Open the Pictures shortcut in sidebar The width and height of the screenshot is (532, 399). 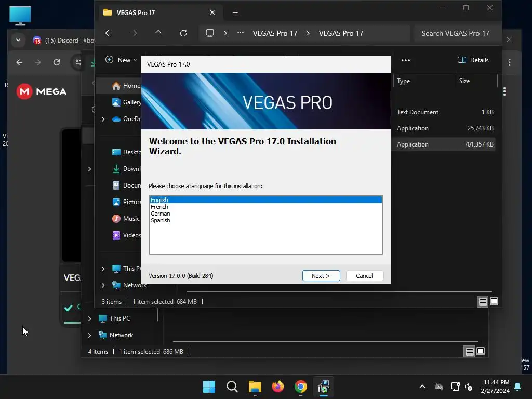click(127, 202)
